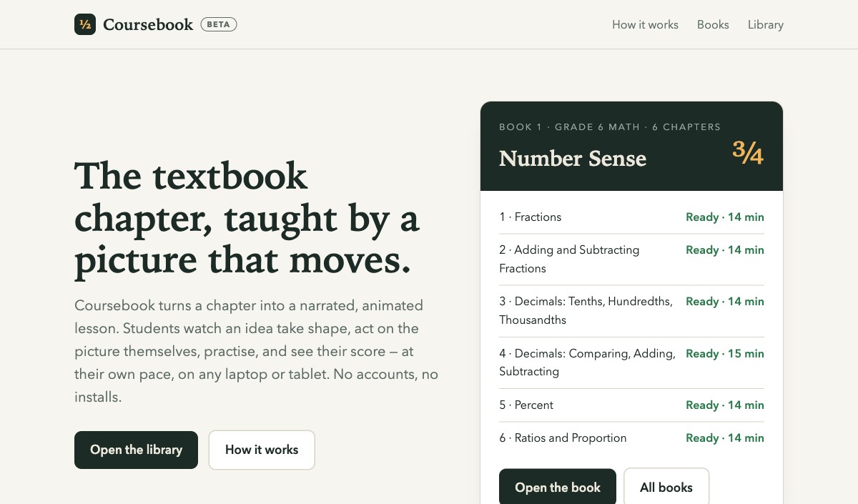Click Ready · 14 min status for Percent
Image resolution: width=858 pixels, height=504 pixels.
(725, 405)
